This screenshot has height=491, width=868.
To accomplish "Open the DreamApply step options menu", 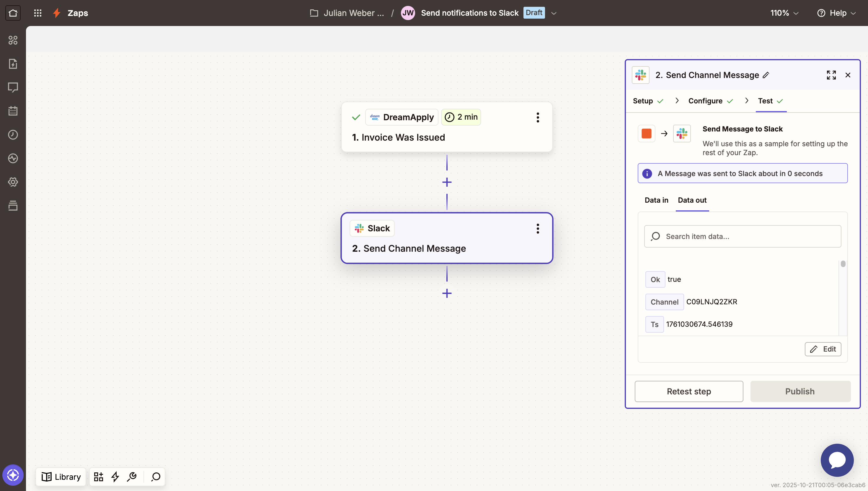I will 538,117.
